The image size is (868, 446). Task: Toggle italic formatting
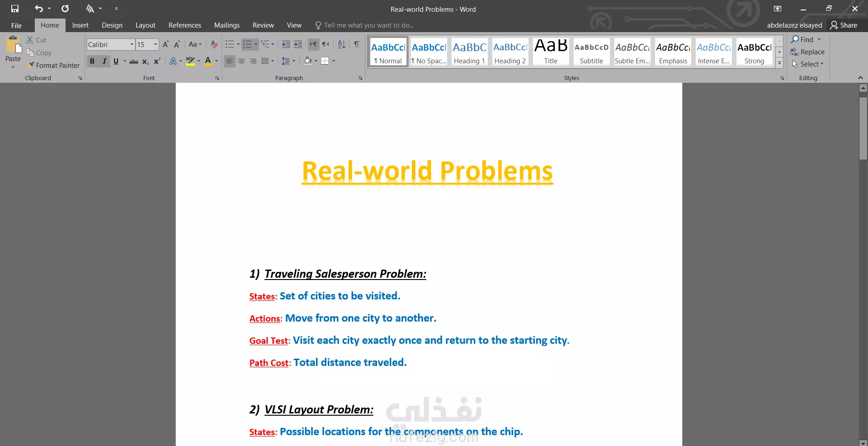(x=104, y=61)
